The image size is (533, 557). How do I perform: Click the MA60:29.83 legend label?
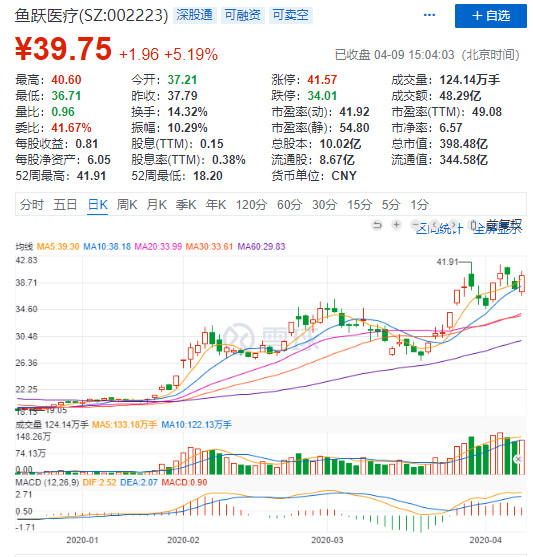click(261, 247)
